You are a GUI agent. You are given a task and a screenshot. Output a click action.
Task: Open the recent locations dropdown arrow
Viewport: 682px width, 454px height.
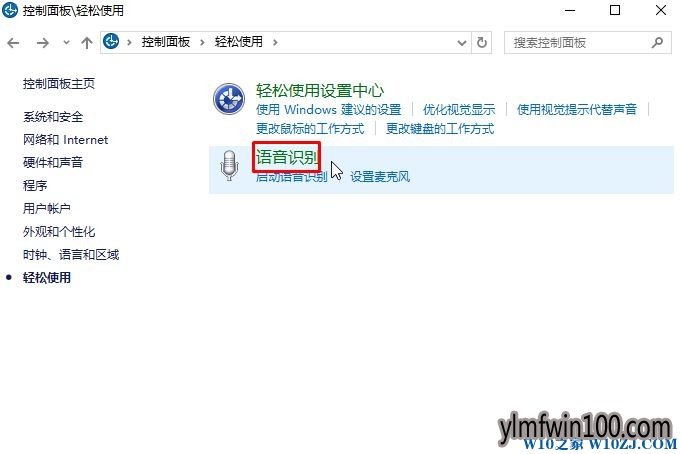pyautogui.click(x=66, y=43)
